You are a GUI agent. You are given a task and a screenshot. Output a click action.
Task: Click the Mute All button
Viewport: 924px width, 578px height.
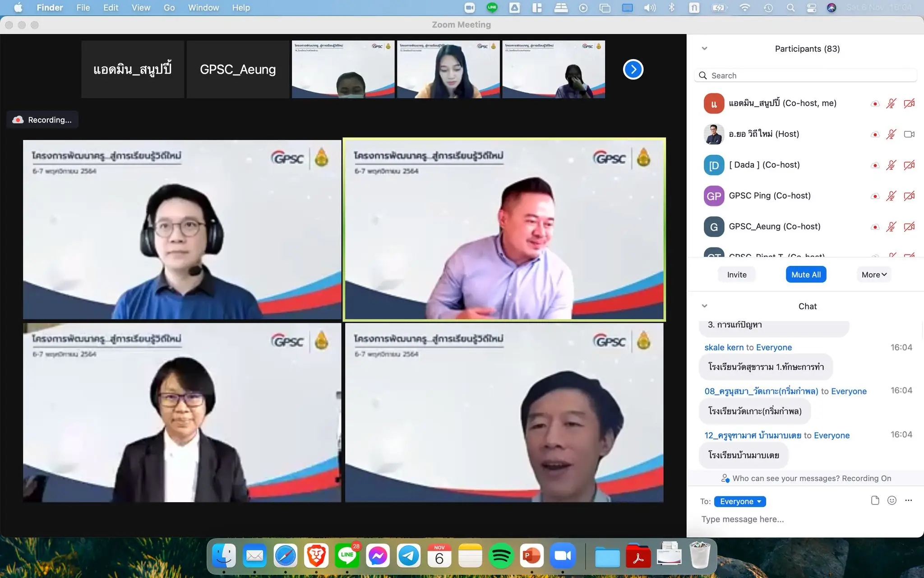coord(806,275)
